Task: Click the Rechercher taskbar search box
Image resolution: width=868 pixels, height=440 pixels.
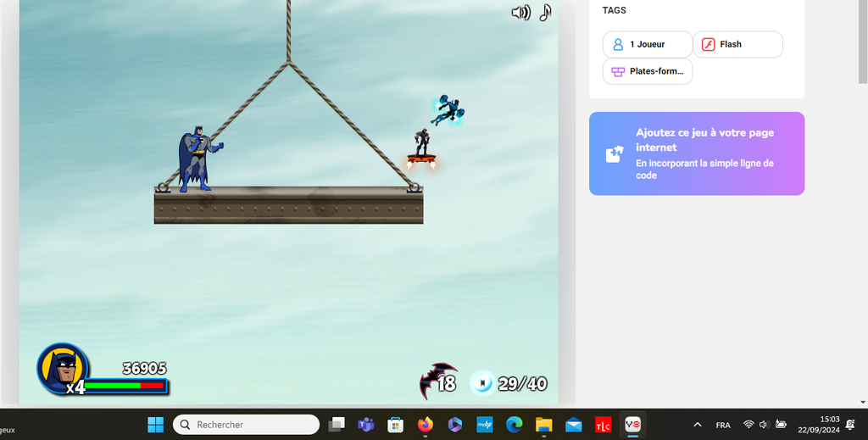Action: 246,424
